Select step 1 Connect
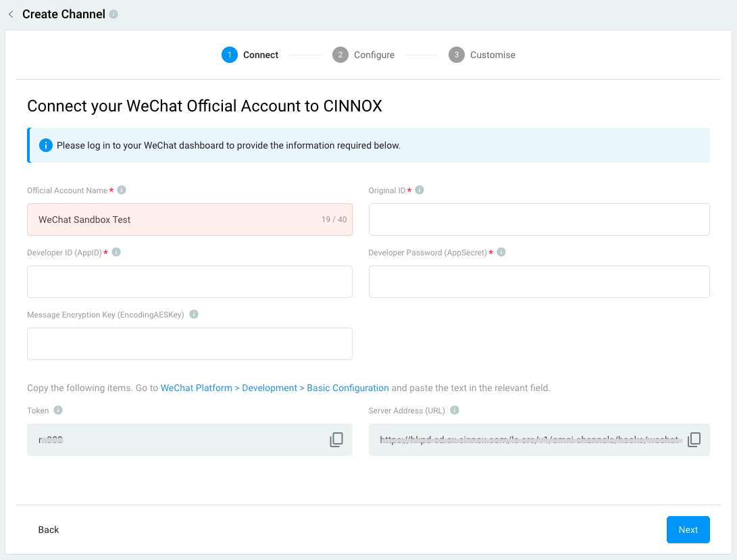The image size is (737, 560). tap(250, 55)
